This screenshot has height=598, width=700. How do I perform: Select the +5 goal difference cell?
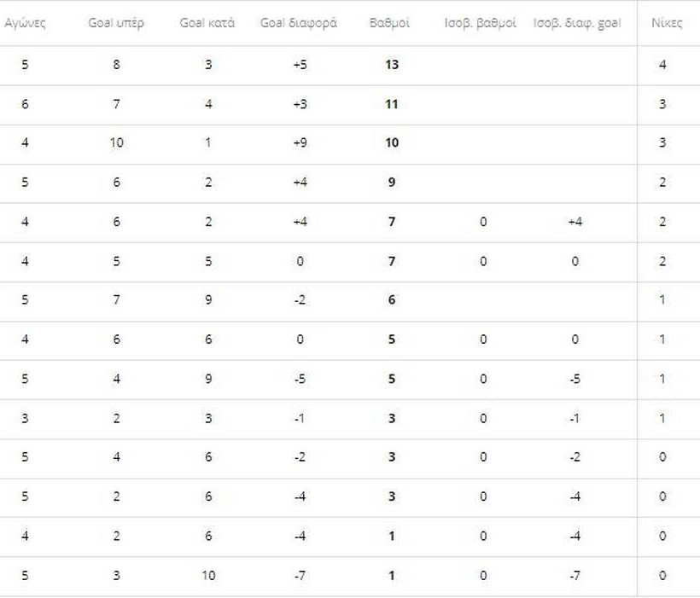coord(300,65)
